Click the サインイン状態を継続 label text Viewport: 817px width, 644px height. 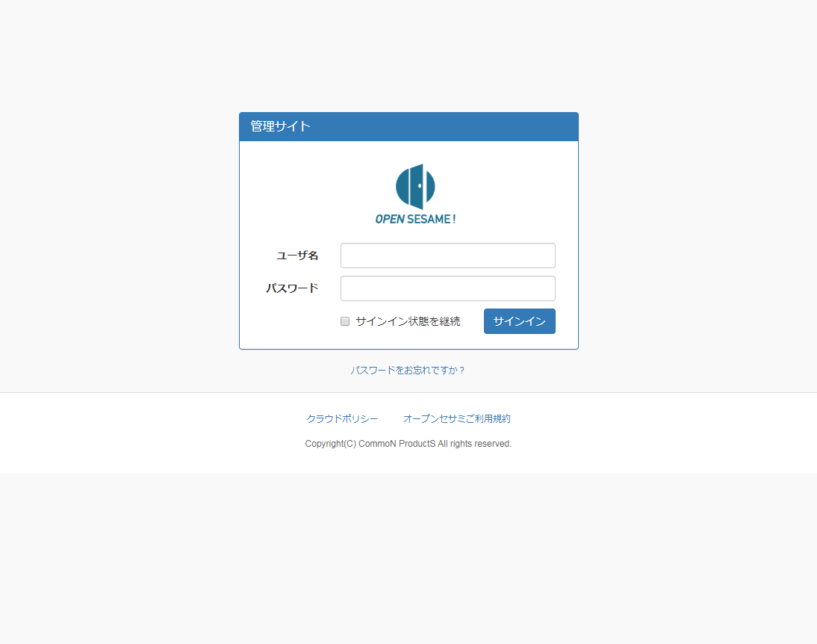[408, 321]
